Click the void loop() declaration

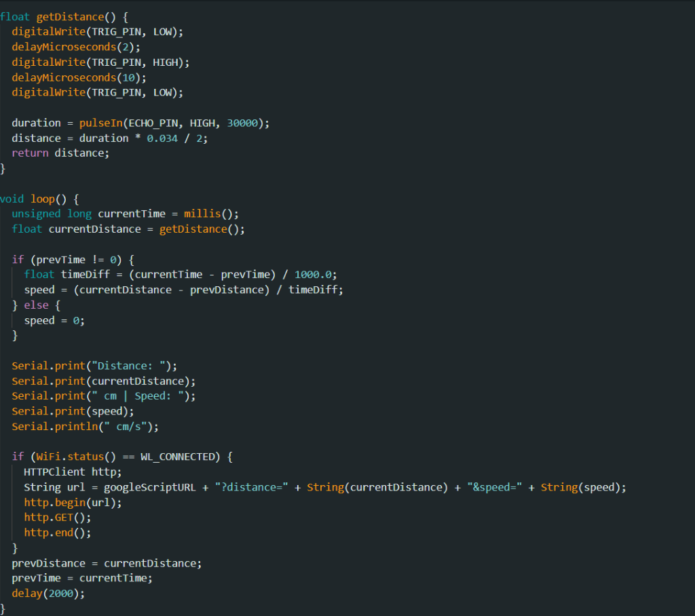pyautogui.click(x=39, y=199)
